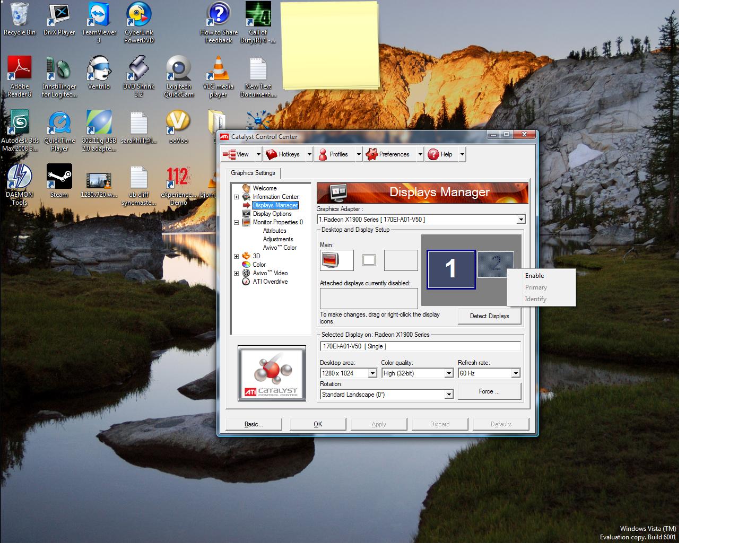
Task: Expand the Profiles dropdown arrow
Action: (359, 154)
